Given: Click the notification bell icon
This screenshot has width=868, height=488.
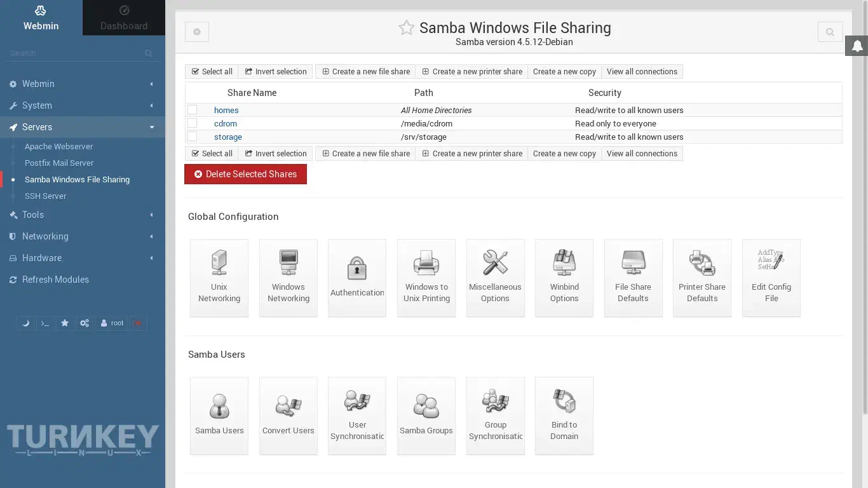Looking at the screenshot, I should tap(857, 46).
